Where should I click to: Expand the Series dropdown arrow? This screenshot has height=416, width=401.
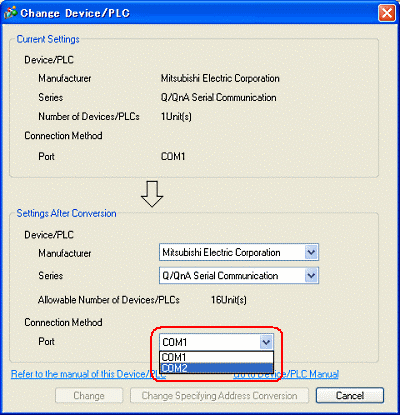(x=311, y=276)
